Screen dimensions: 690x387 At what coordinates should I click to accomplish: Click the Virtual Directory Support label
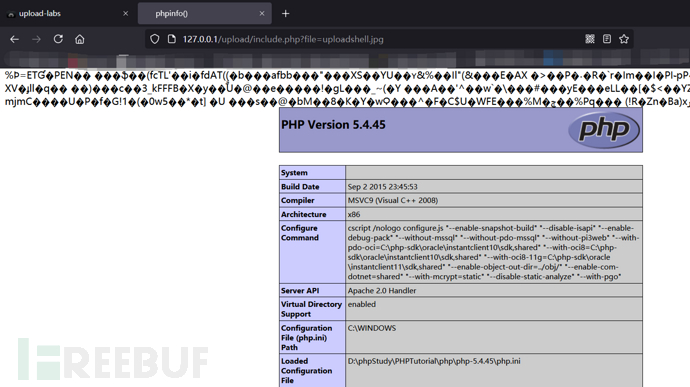click(x=311, y=309)
